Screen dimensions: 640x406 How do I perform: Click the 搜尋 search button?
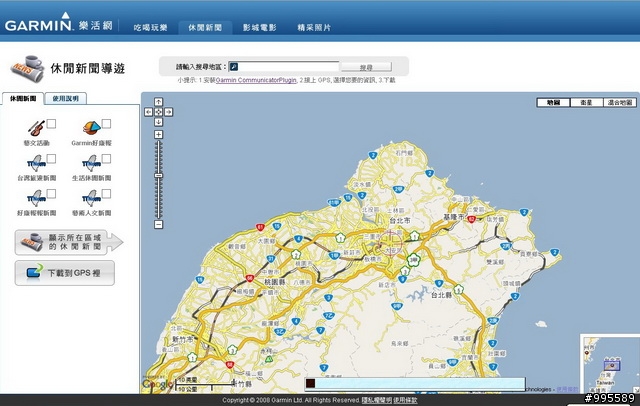(366, 67)
